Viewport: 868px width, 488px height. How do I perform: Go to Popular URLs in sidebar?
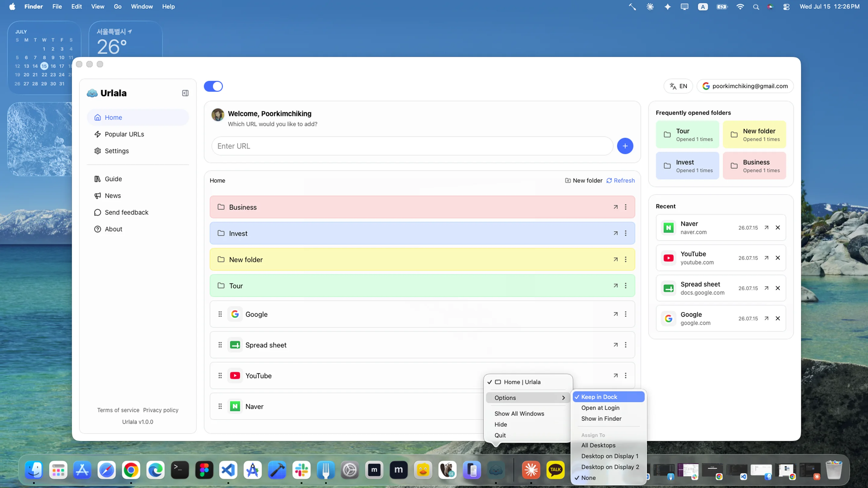click(137, 134)
